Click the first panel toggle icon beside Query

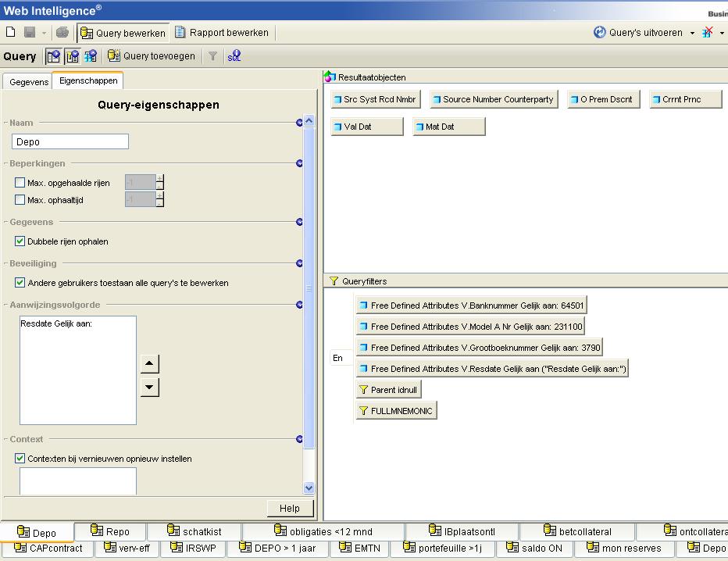point(53,56)
